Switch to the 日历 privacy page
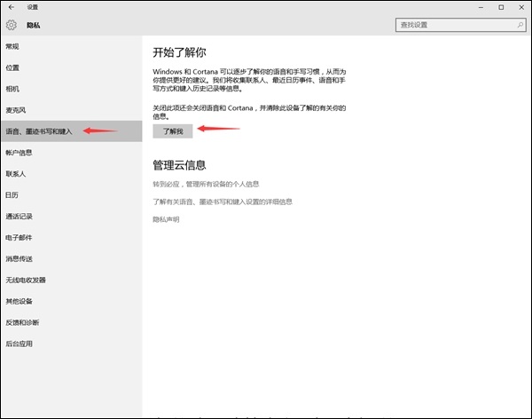 point(12,195)
